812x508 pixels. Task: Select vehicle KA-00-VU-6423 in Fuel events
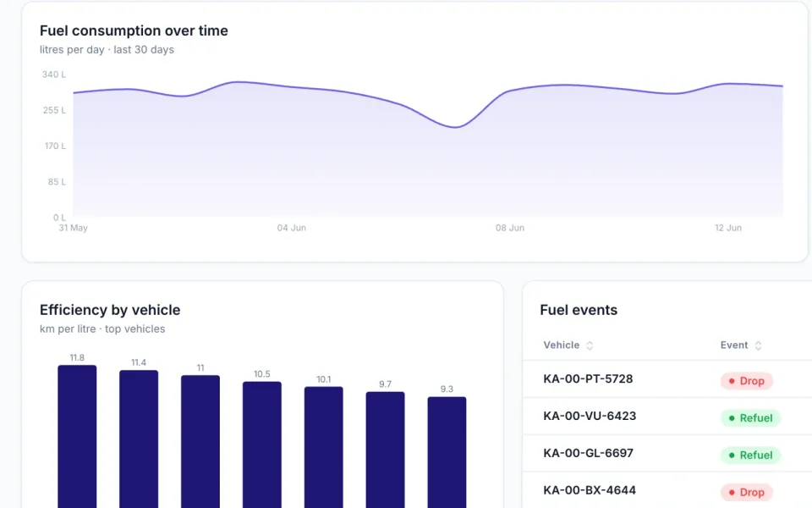pos(590,417)
